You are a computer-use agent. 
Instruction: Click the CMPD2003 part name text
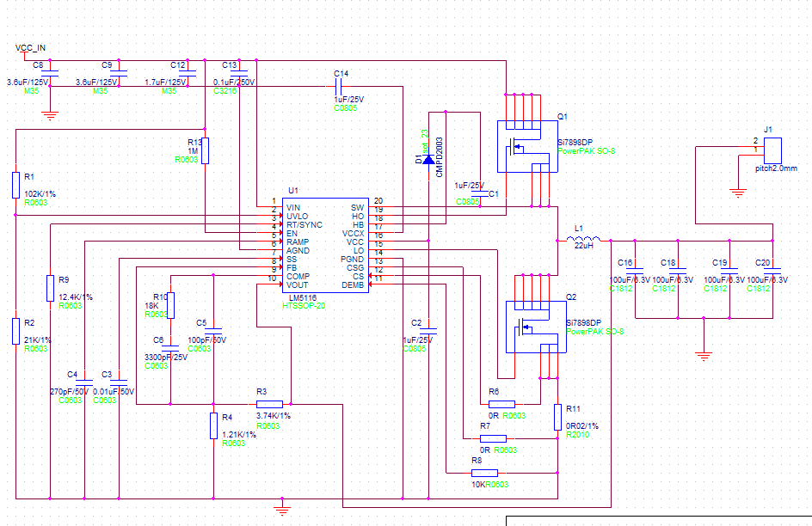[440, 157]
